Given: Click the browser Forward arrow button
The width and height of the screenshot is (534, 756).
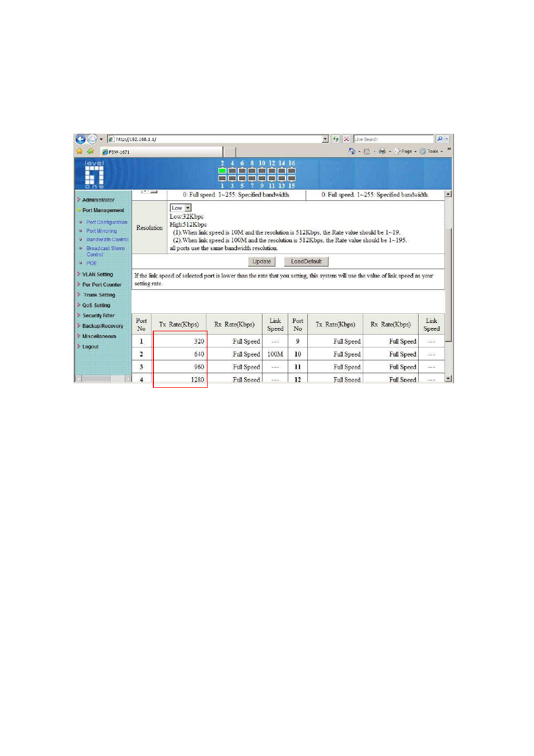Looking at the screenshot, I should 92,139.
